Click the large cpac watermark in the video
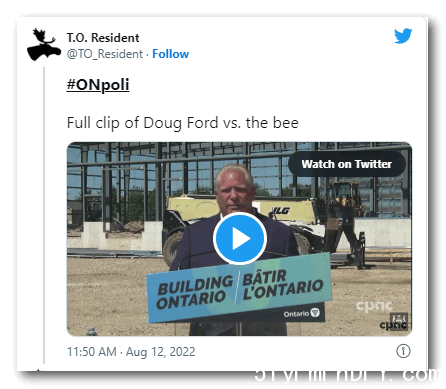This screenshot has height=389, width=446. coord(374,306)
